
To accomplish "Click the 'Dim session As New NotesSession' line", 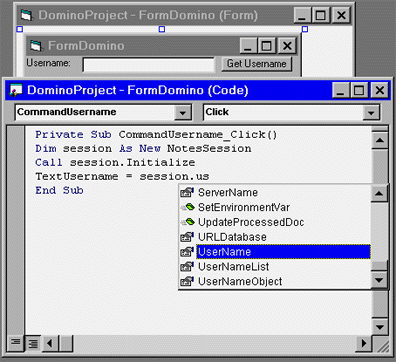I will [143, 149].
